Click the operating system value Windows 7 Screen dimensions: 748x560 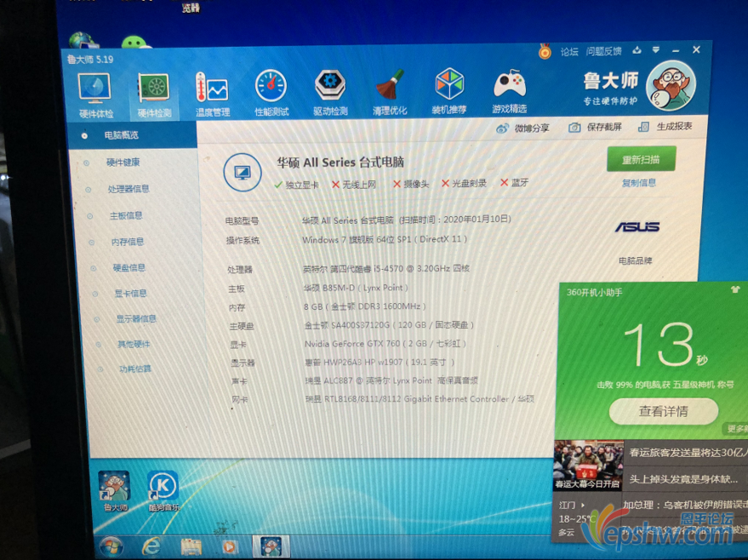tap(385, 239)
